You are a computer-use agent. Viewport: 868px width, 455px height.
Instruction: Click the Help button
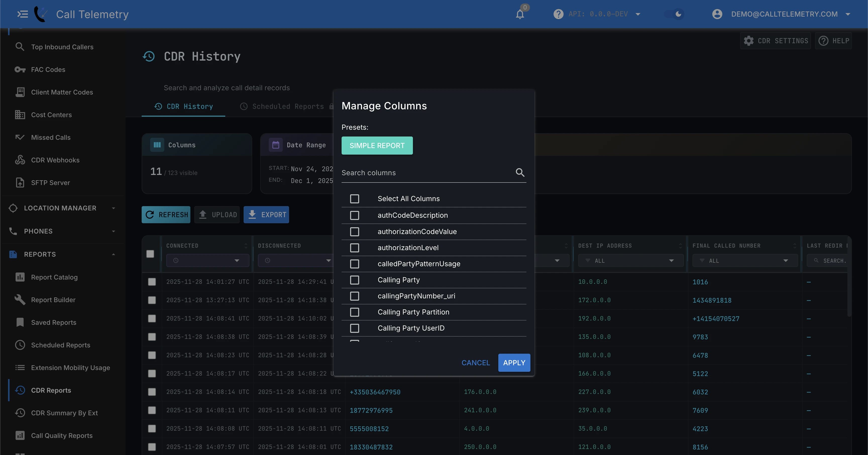click(x=833, y=41)
